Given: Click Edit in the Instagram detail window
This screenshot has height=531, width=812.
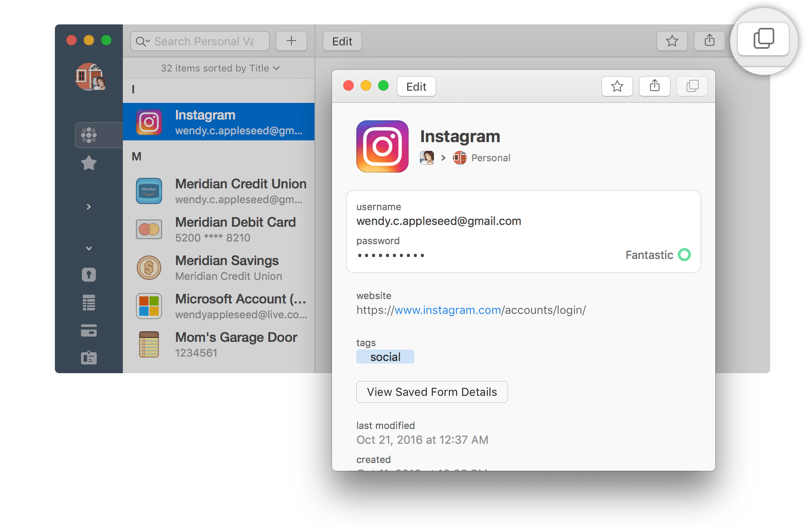Looking at the screenshot, I should (416, 87).
